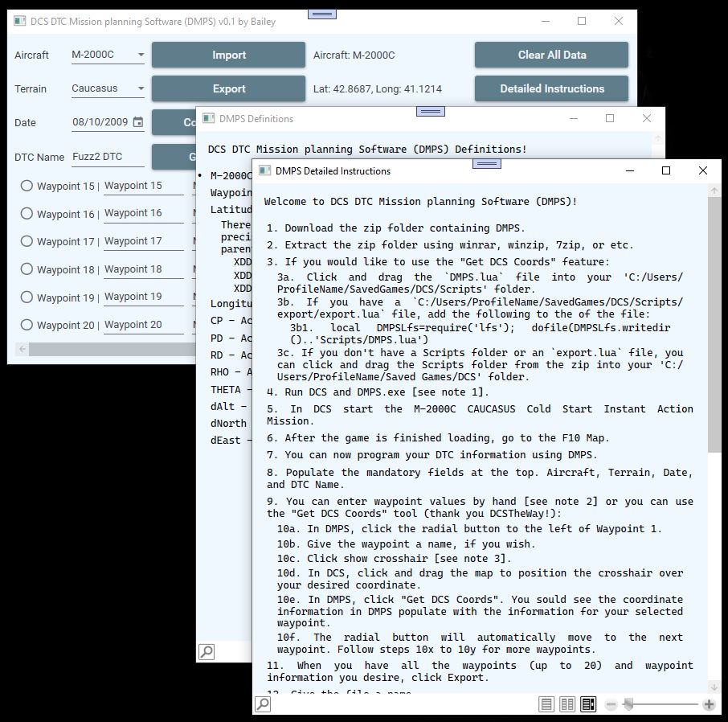Open Detailed Instructions from main window
Image resolution: width=728 pixels, height=722 pixels.
pos(551,88)
